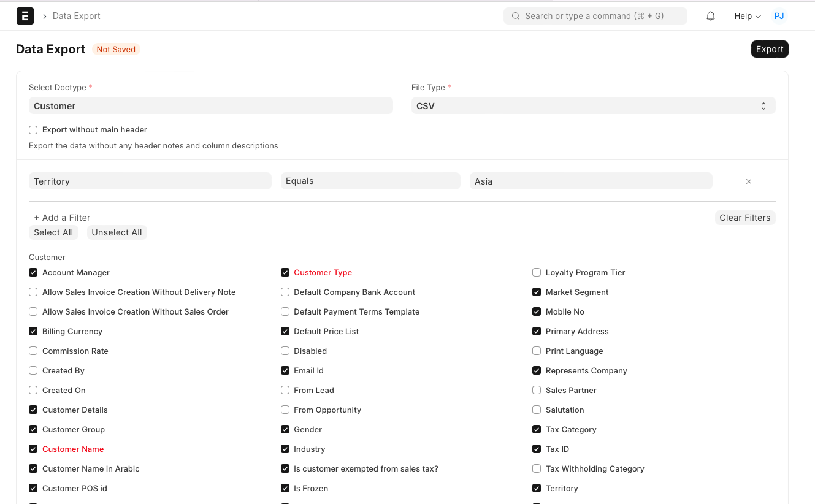Disable the Mobile No checkbox
The width and height of the screenshot is (815, 504).
click(537, 311)
